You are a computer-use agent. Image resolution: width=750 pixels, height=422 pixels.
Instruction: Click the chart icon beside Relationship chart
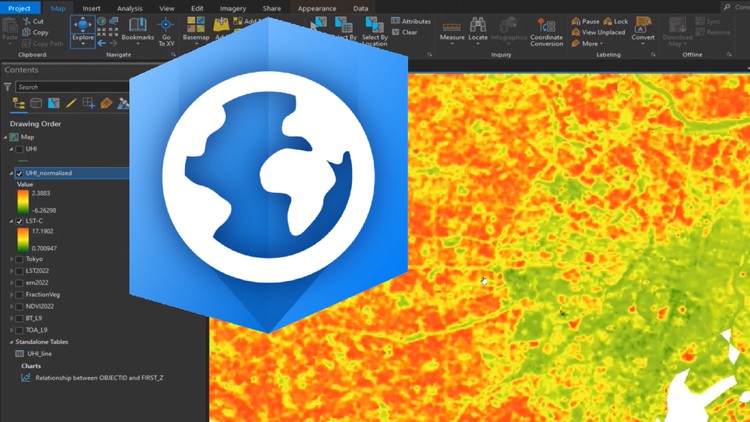[25, 378]
